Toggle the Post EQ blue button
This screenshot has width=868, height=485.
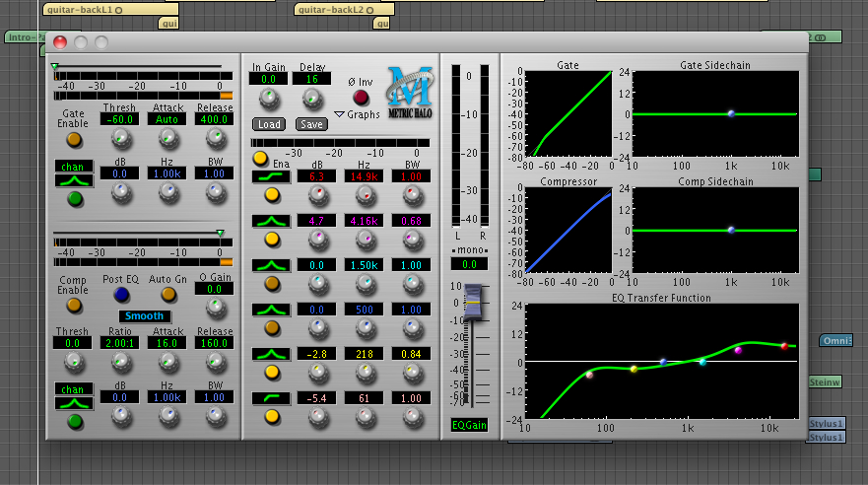pos(121,295)
